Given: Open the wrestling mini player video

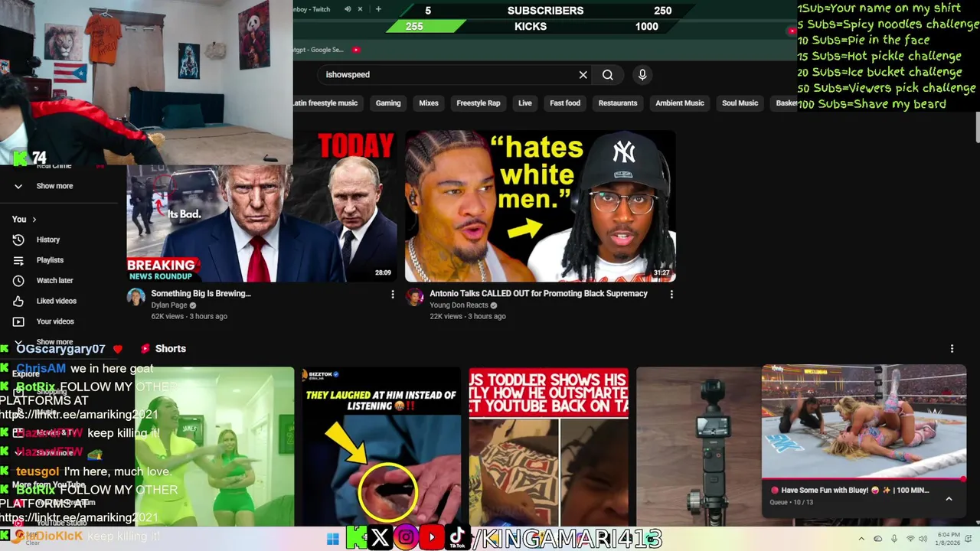Looking at the screenshot, I should pos(864,421).
